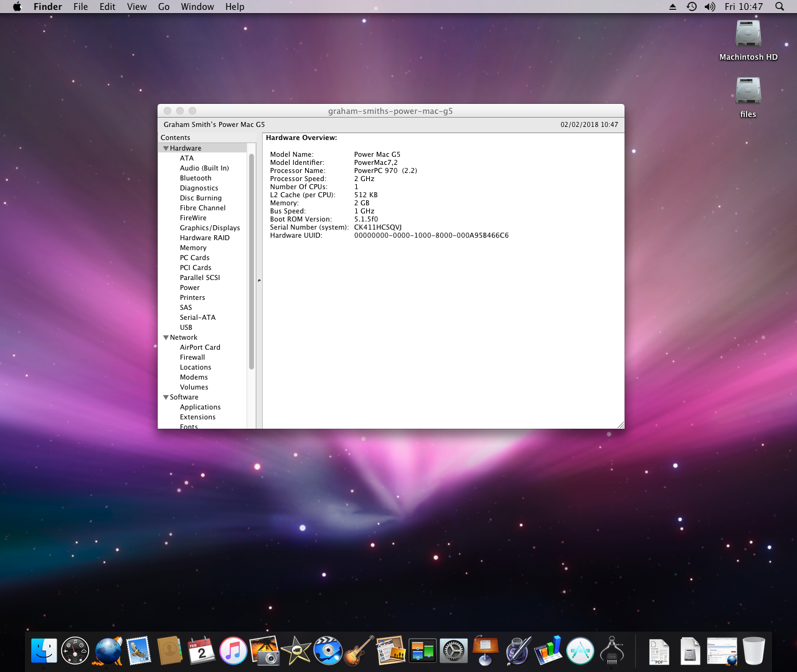Select Memory in hardware list

click(193, 248)
